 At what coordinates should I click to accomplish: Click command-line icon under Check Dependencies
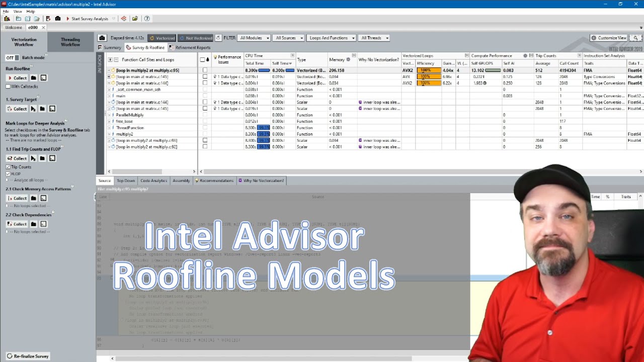point(43,224)
